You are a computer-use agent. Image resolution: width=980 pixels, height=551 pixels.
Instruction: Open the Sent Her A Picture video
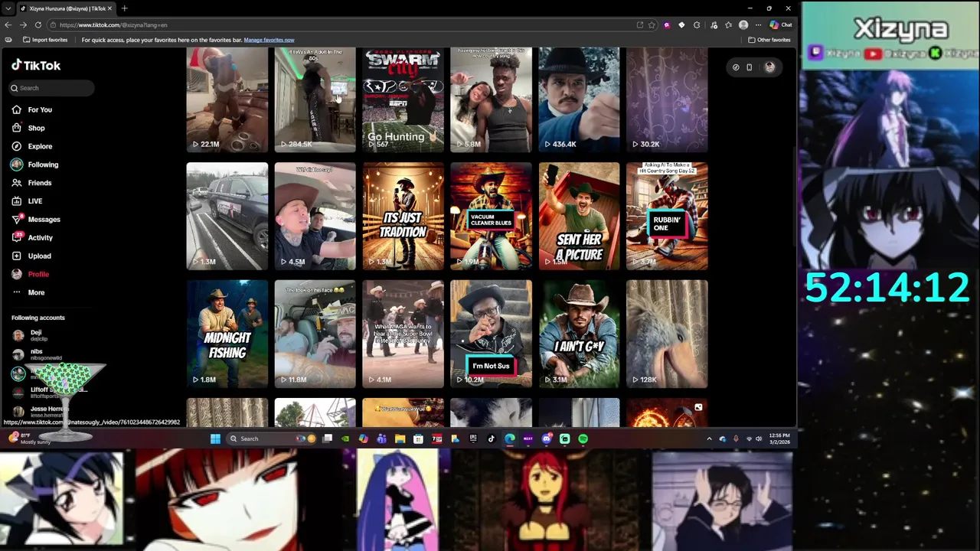pyautogui.click(x=579, y=216)
